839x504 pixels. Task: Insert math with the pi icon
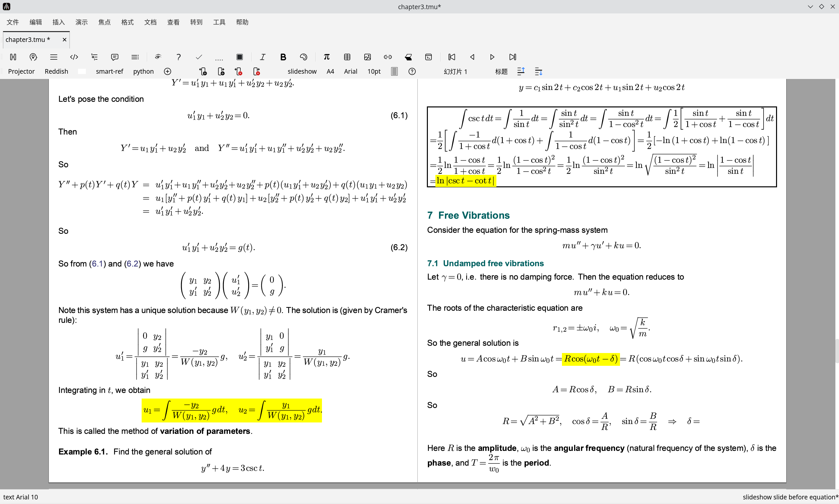tap(326, 57)
